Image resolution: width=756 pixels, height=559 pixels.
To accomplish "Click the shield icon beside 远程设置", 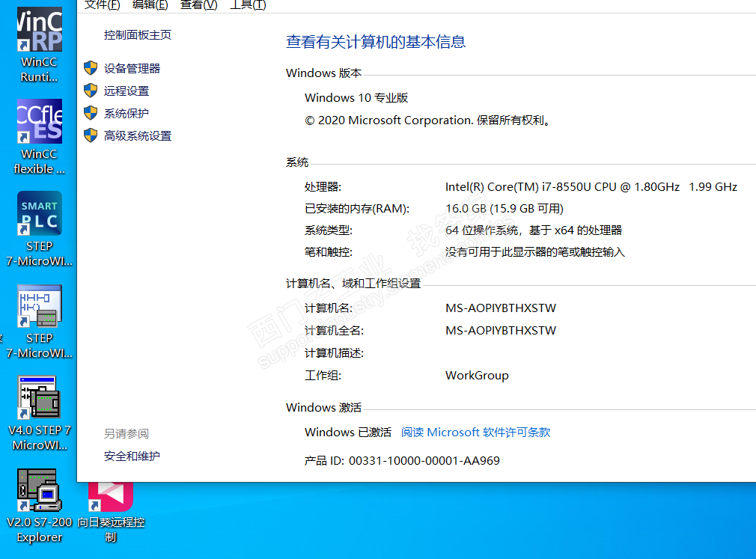I will 91,91.
